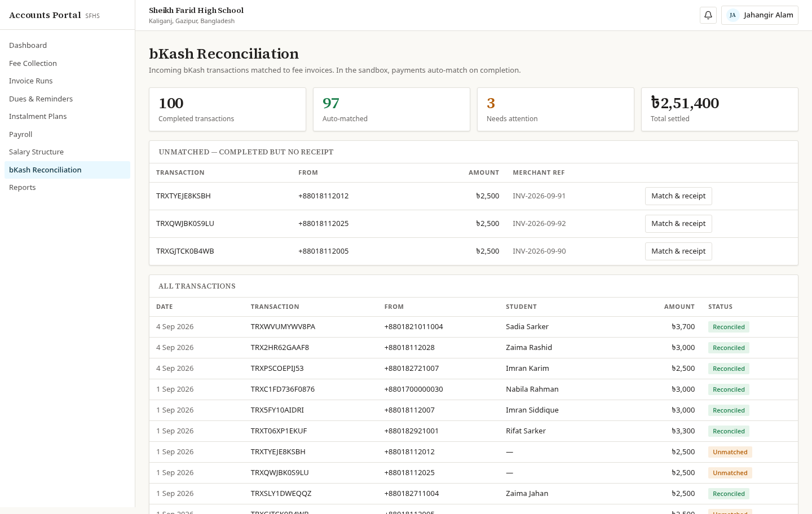This screenshot has width=812, height=514.
Task: Select transaction TRXWVUMYWV8PA row
Action: point(474,327)
